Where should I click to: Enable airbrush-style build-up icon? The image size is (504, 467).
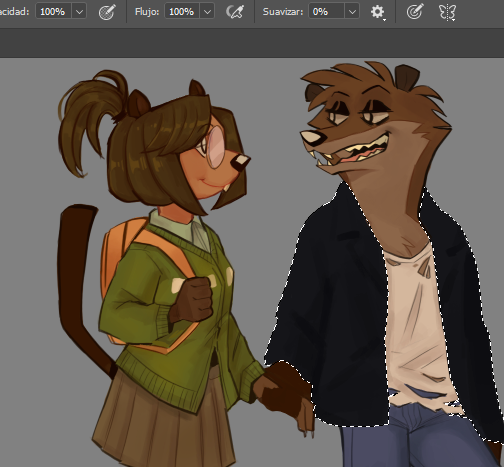tap(235, 12)
